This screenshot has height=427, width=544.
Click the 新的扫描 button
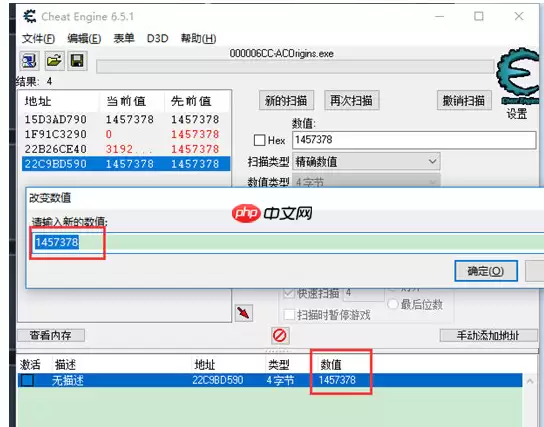(286, 101)
